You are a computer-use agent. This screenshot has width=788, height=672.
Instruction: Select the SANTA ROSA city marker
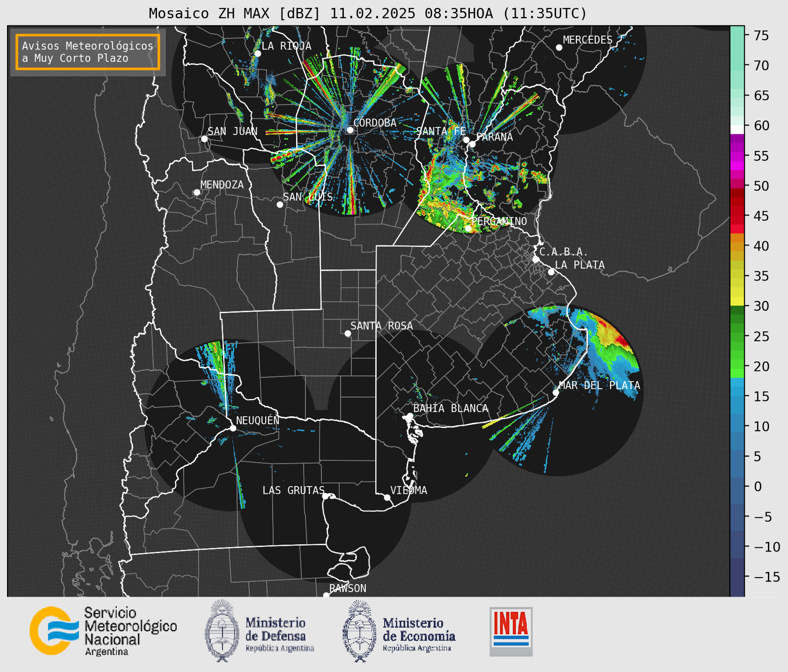coord(348,334)
